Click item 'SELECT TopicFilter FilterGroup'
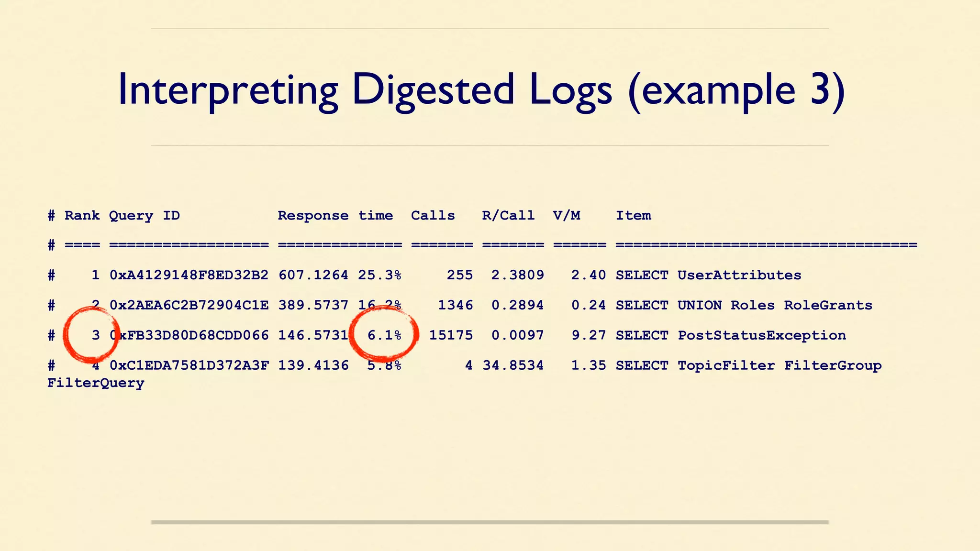This screenshot has height=551, width=980. click(x=749, y=365)
